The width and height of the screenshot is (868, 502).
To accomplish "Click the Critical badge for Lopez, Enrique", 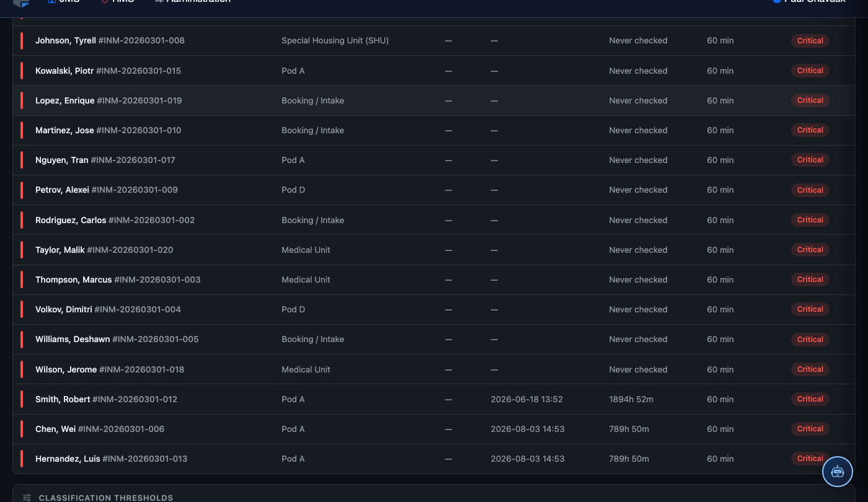I will coord(810,100).
